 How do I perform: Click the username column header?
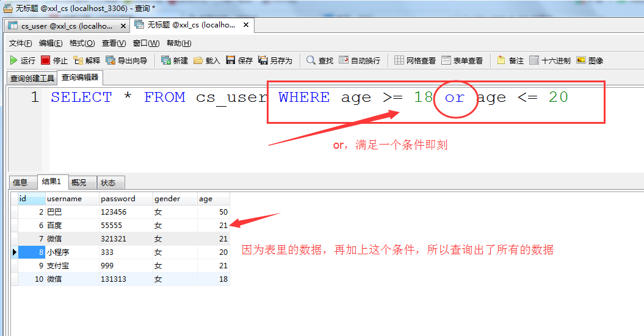(72, 199)
